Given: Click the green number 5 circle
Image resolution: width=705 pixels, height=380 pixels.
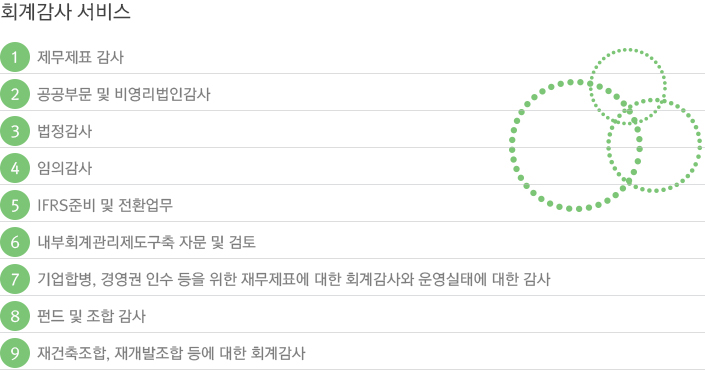Looking at the screenshot, I should point(15,205).
